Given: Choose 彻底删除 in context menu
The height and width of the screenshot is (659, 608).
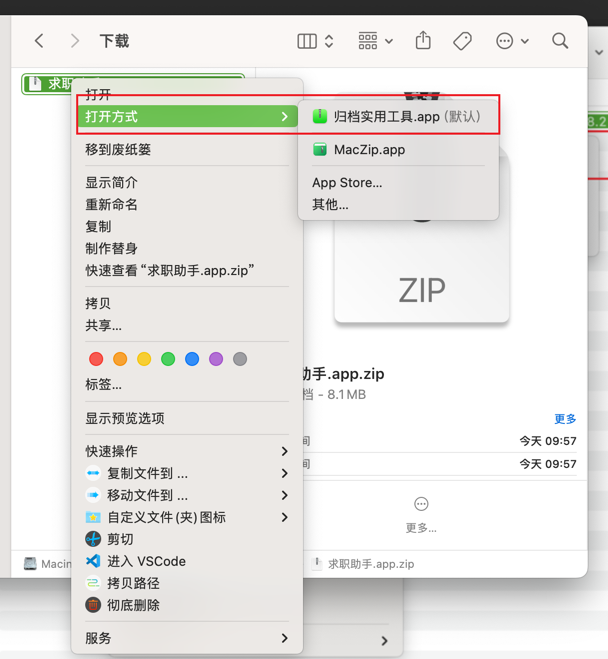Looking at the screenshot, I should [x=133, y=605].
